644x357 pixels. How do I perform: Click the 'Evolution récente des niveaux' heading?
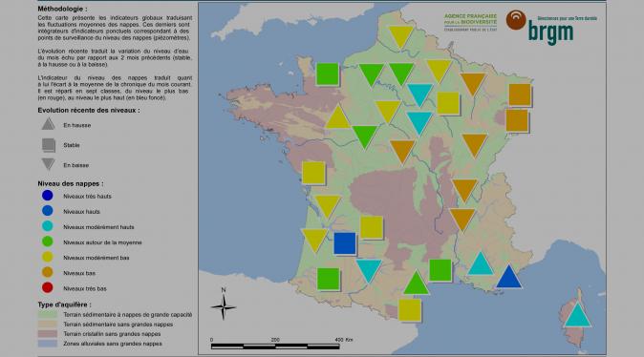(x=89, y=111)
